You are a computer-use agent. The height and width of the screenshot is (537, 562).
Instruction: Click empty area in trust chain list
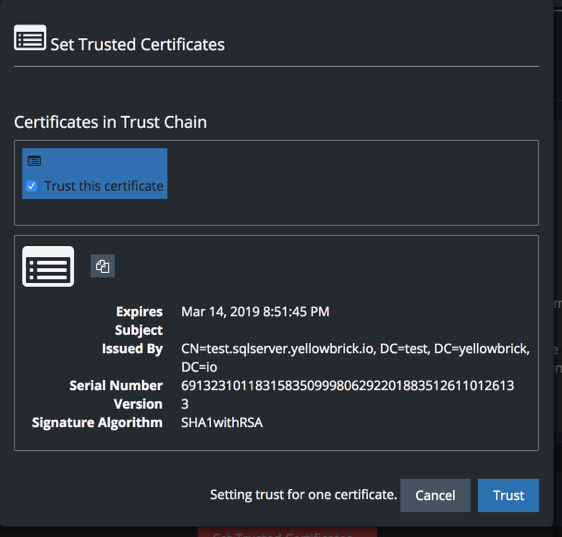tap(351, 183)
